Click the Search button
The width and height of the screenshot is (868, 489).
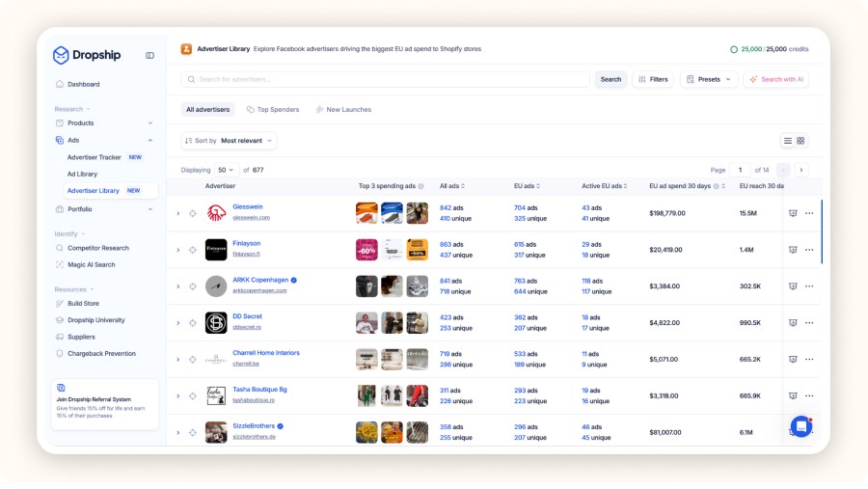610,79
